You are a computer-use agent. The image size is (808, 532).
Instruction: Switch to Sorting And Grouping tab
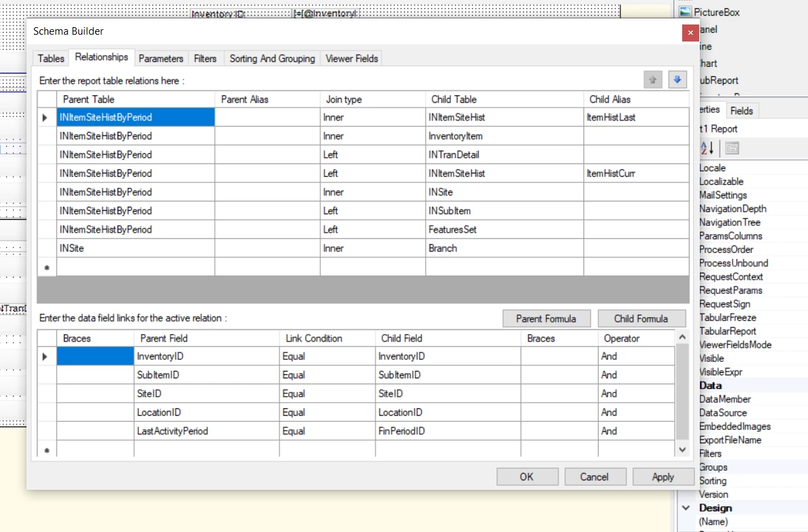coord(272,59)
